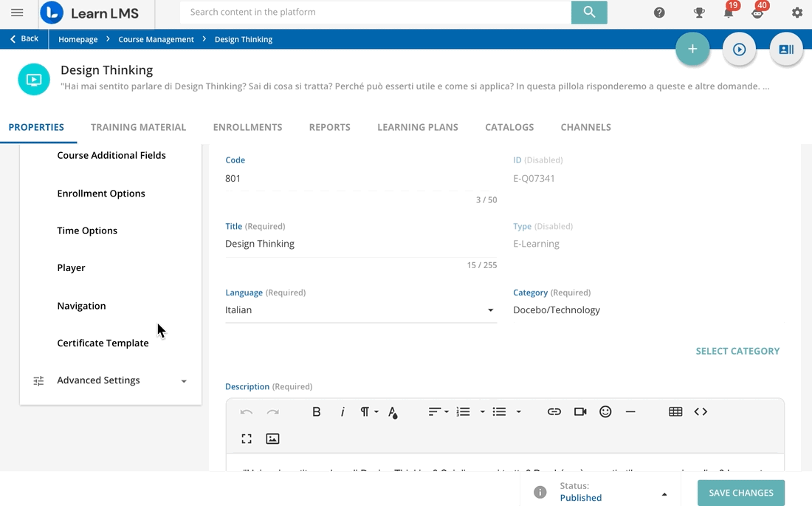Viewport: 812px width, 506px height.
Task: Click the Design Thinking breadcrumb
Action: 244,39
